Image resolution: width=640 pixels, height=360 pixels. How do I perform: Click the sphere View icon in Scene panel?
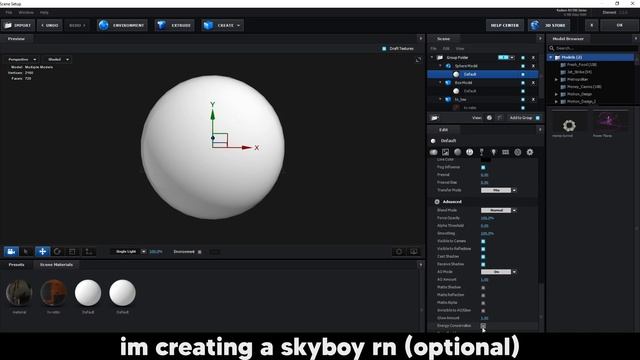(489, 118)
